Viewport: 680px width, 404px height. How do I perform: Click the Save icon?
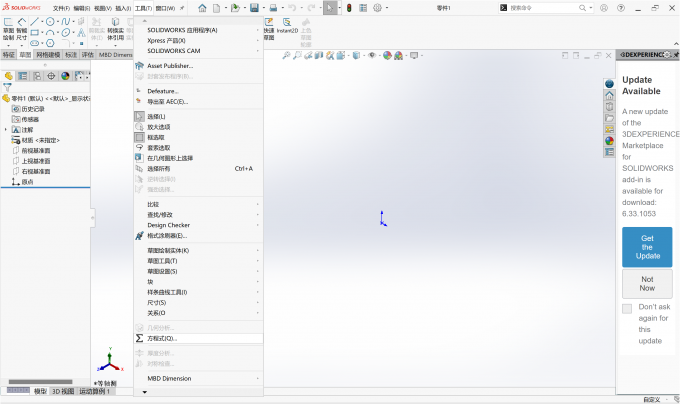tap(254, 8)
